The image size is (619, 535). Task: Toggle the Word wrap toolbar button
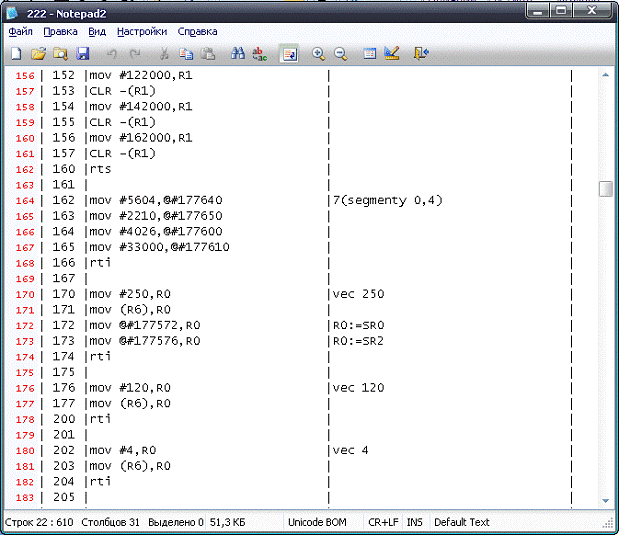pos(288,54)
